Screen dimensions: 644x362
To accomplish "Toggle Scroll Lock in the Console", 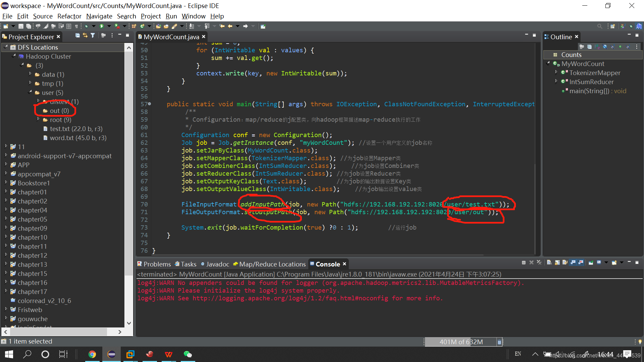I will [557, 263].
